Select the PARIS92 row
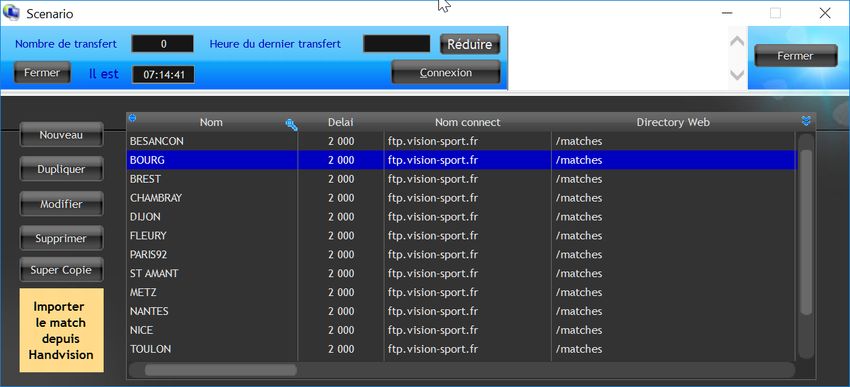Screen dimensions: 850x387 pyautogui.click(x=461, y=255)
